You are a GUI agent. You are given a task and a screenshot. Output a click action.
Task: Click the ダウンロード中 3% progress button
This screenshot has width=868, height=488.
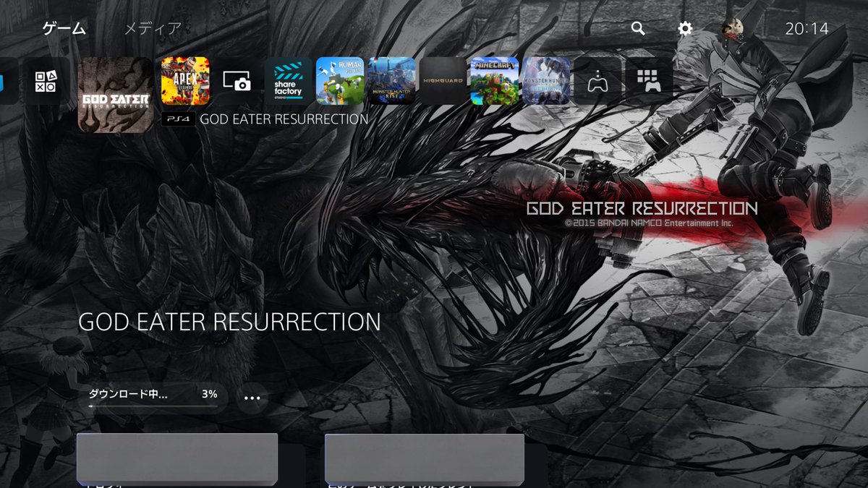153,397
